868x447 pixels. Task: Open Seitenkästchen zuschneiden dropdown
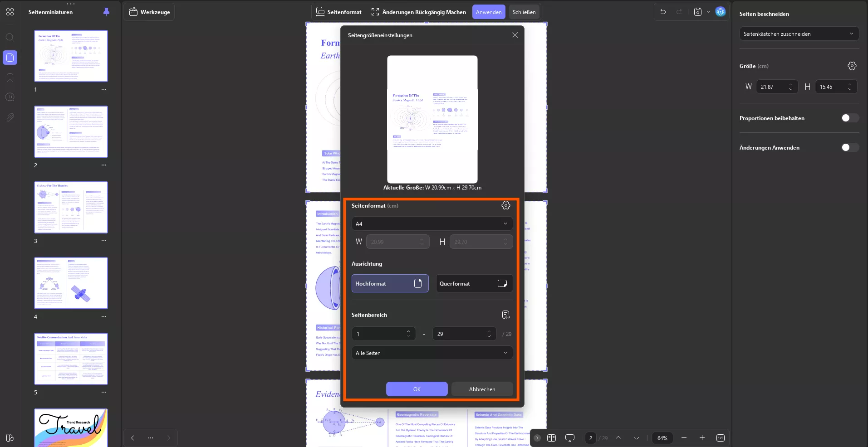point(799,34)
